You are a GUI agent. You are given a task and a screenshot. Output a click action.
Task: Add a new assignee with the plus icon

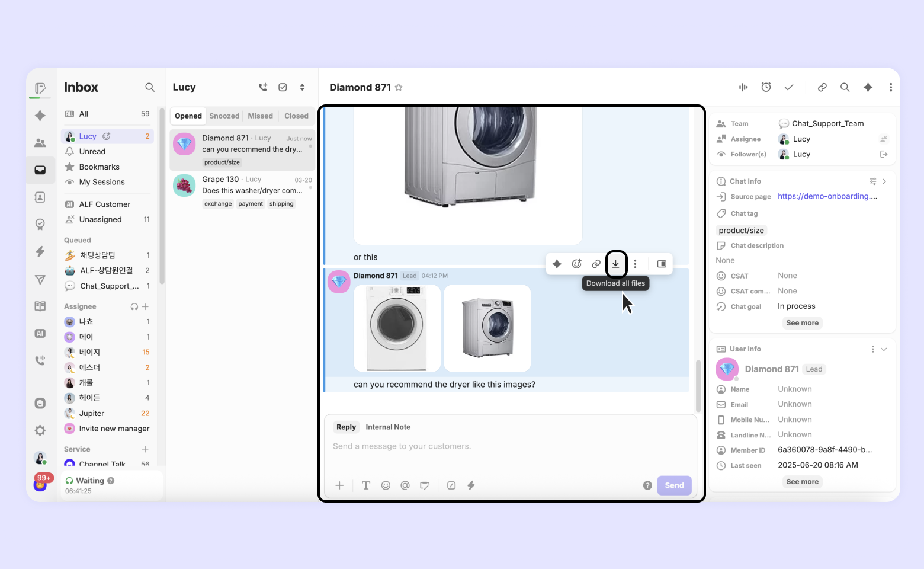pyautogui.click(x=145, y=306)
